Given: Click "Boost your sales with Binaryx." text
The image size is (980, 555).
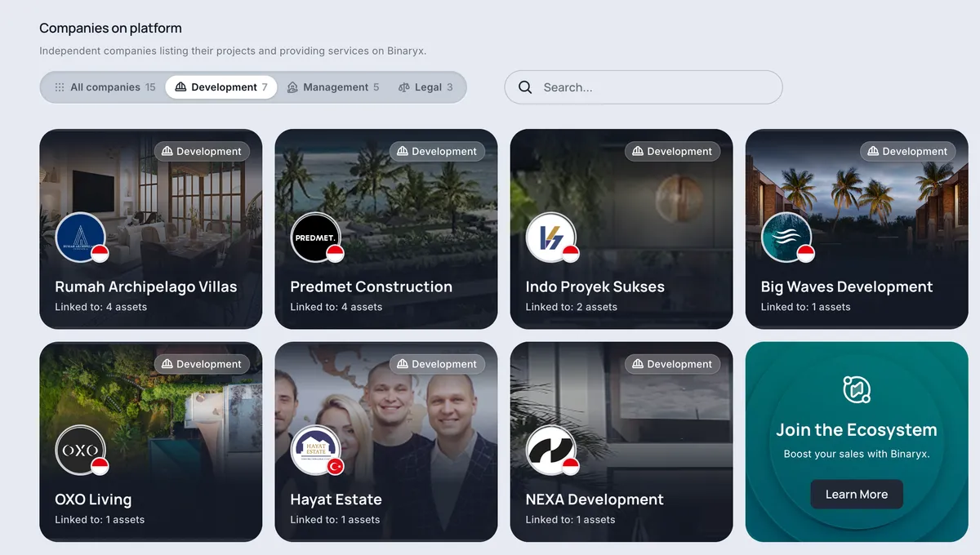Looking at the screenshot, I should pos(857,454).
